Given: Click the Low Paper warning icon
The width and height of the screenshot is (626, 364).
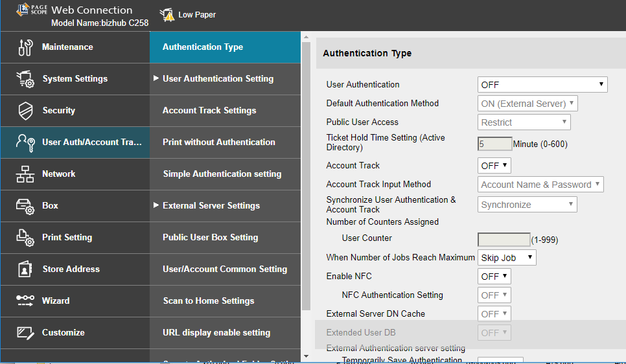Looking at the screenshot, I should click(168, 15).
